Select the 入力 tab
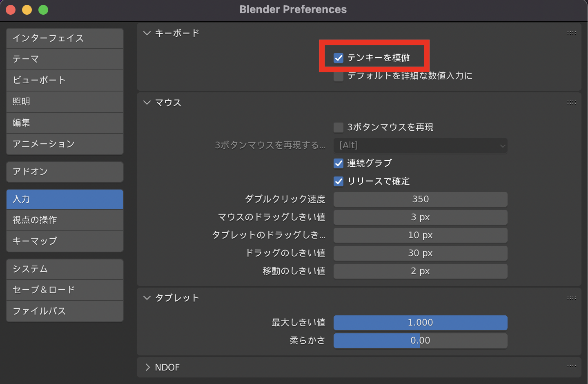 65,199
